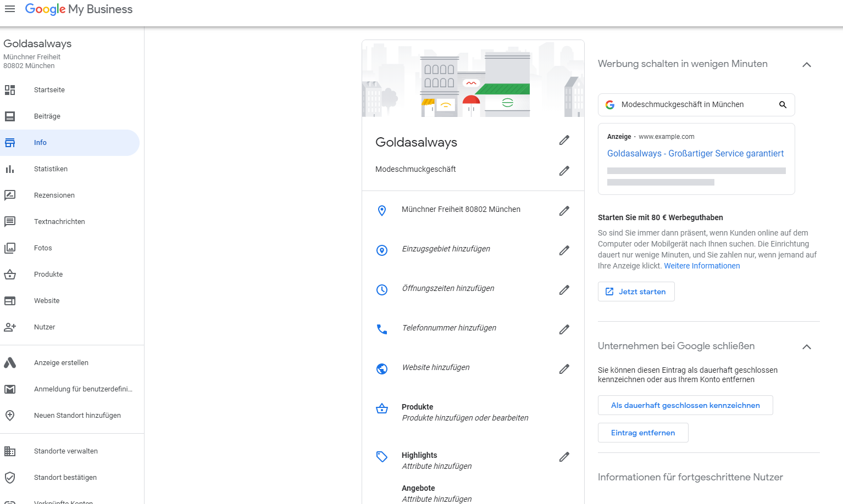
Task: Edit the business name Goldasalways
Action: point(564,141)
